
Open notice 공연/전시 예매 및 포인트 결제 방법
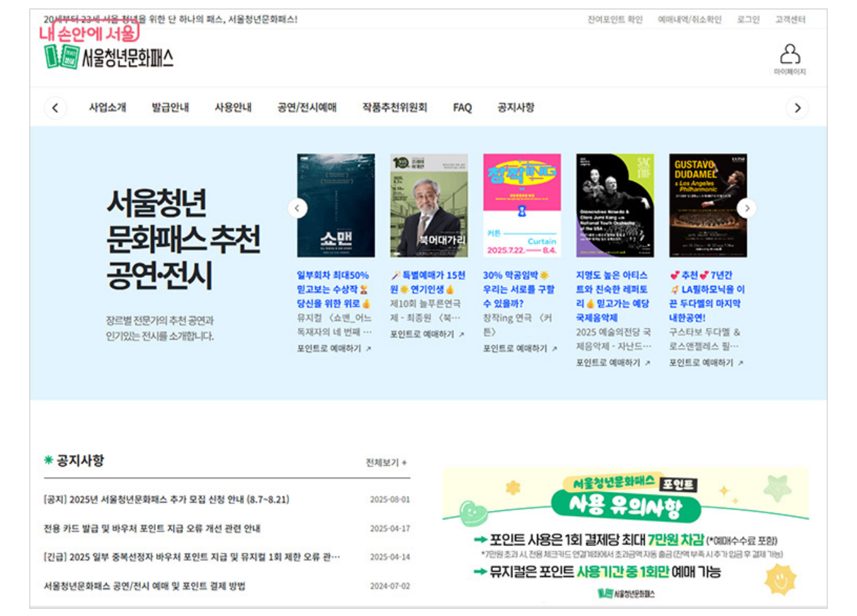pos(145,586)
